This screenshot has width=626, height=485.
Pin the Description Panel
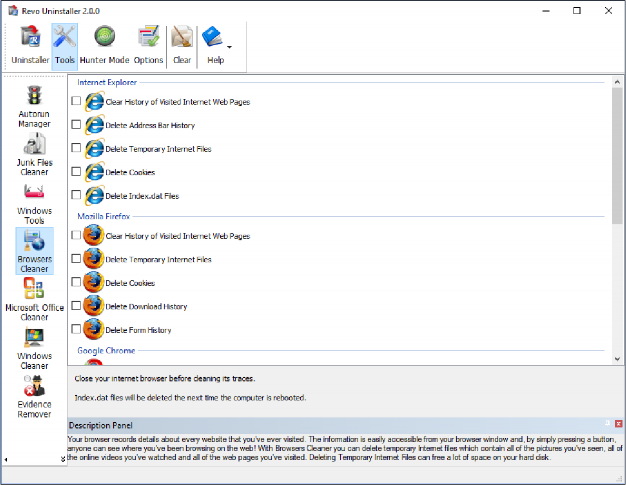pos(608,424)
